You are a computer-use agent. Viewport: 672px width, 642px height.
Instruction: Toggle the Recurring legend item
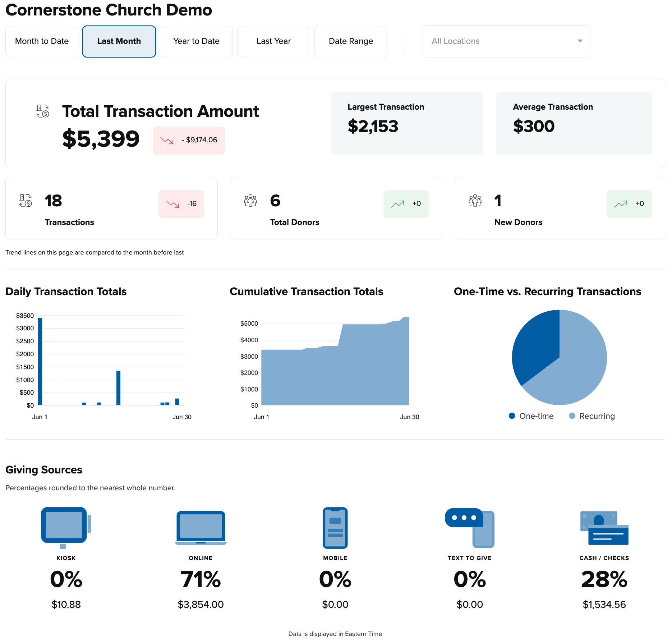click(x=592, y=416)
